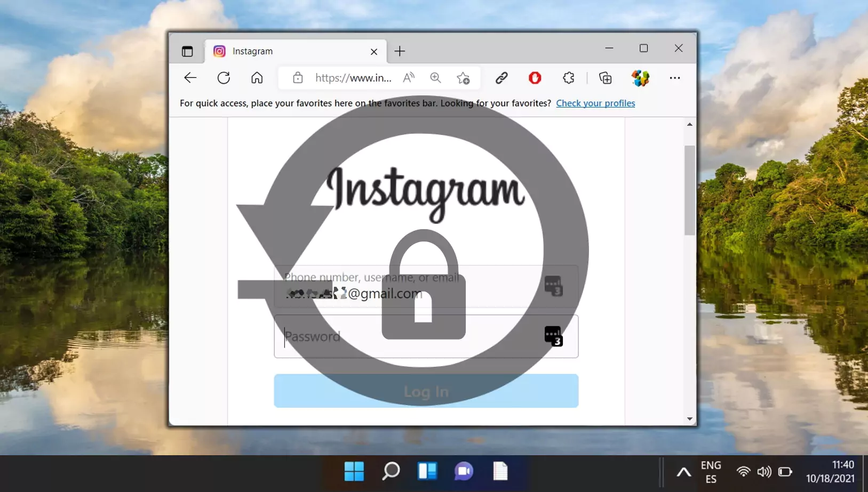Toggle the vertical tabs button

click(x=187, y=51)
